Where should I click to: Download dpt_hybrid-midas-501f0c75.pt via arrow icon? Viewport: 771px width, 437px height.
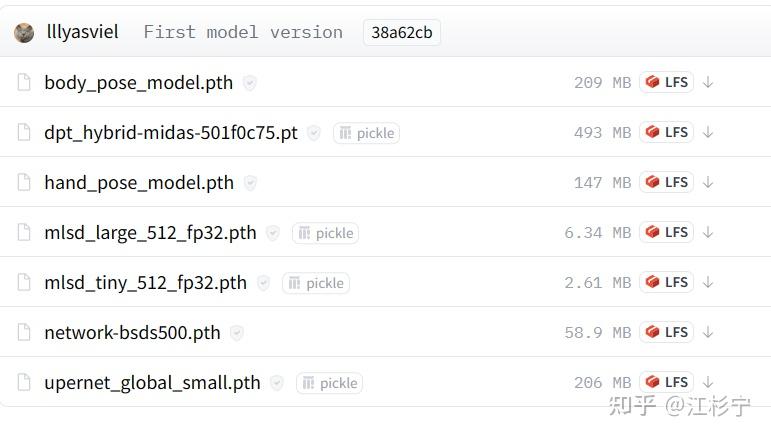(x=708, y=132)
